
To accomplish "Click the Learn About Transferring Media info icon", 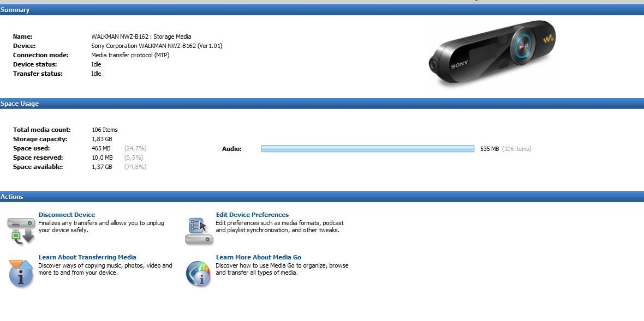I will 21,274.
